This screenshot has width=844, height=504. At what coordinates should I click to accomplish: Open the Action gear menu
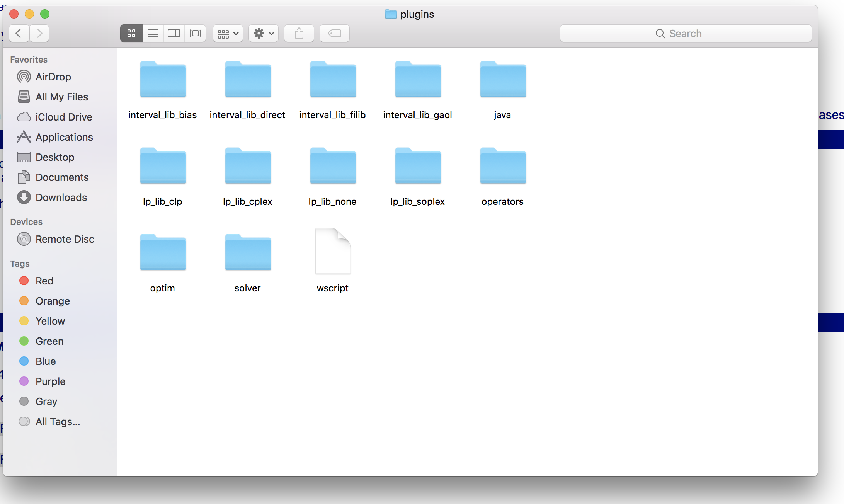click(x=263, y=33)
